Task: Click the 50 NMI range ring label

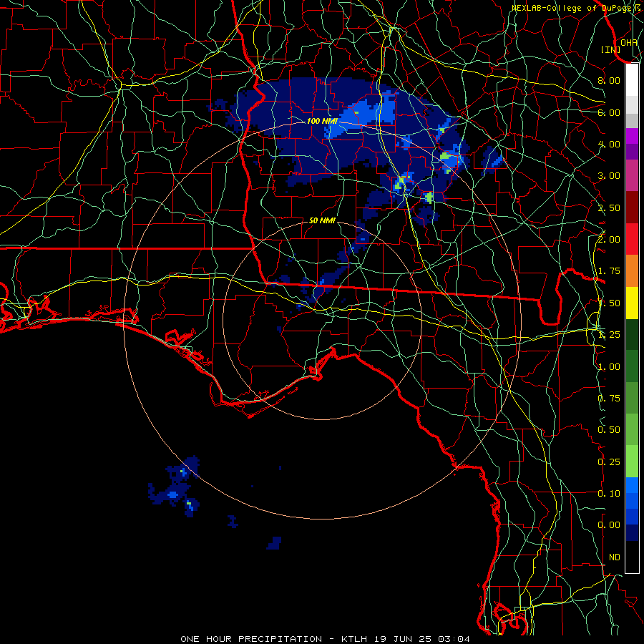Action: [322, 220]
